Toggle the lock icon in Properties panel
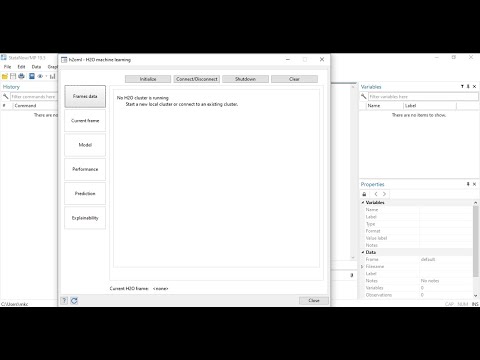The width and height of the screenshot is (480, 360). point(364,194)
